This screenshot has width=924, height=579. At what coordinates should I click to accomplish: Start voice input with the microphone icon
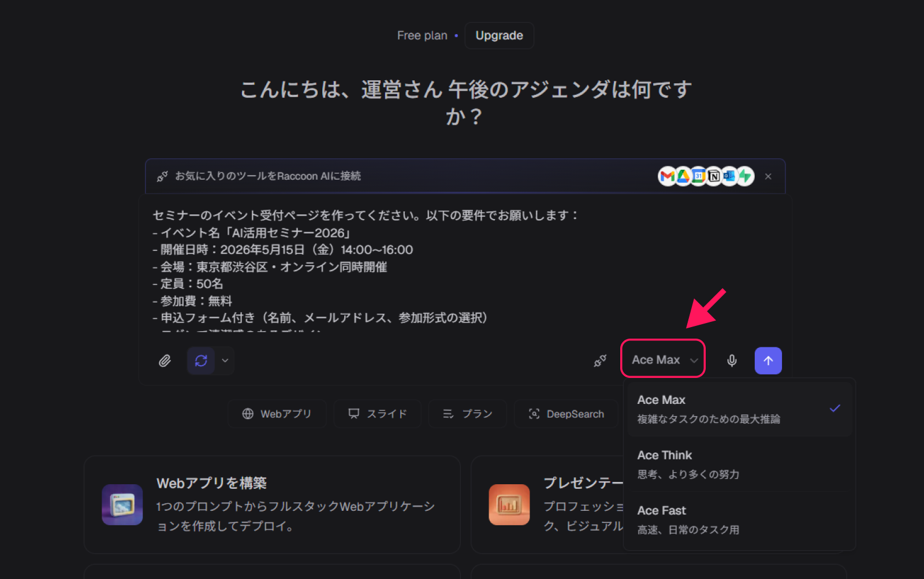(x=732, y=361)
